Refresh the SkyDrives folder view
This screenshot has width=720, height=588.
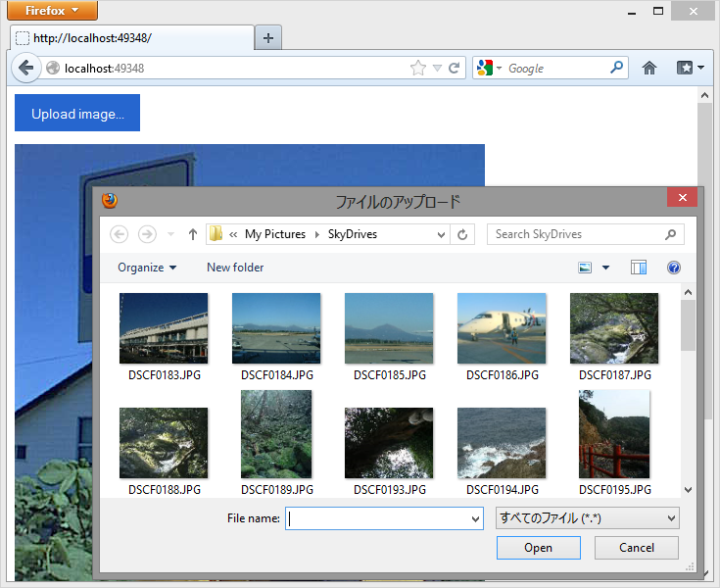coord(462,235)
